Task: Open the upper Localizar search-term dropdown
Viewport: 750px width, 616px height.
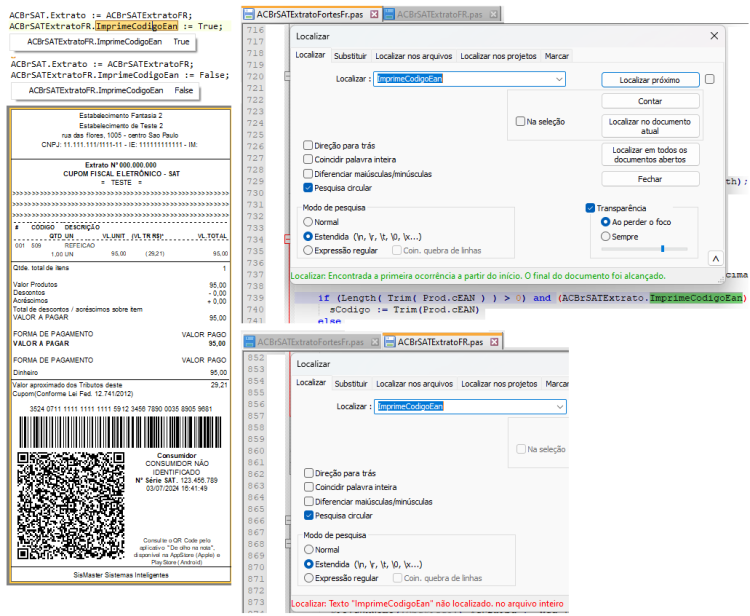Action: tap(559, 79)
